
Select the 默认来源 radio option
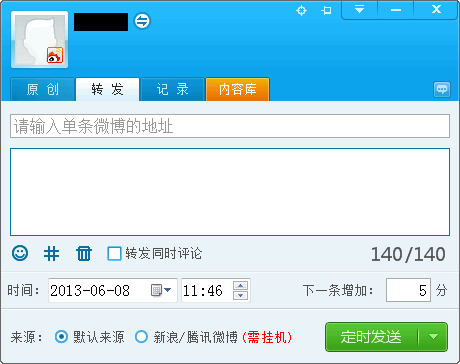[x=61, y=337]
